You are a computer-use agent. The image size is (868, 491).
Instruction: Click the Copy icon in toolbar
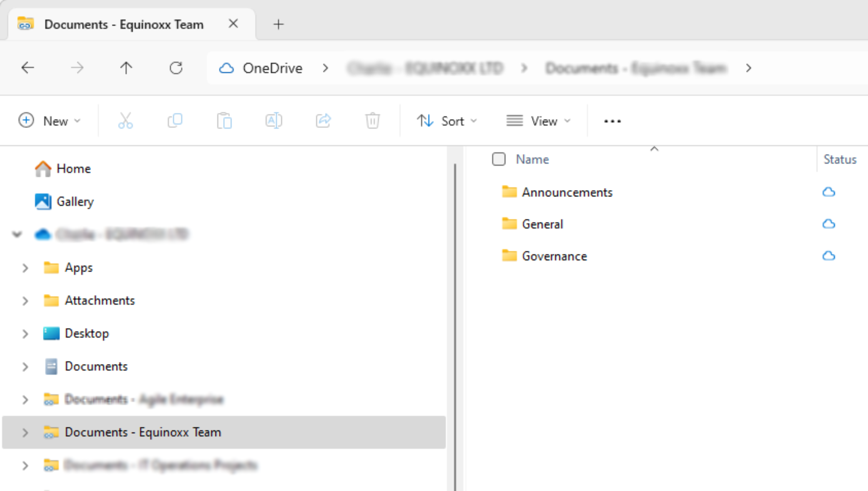175,121
